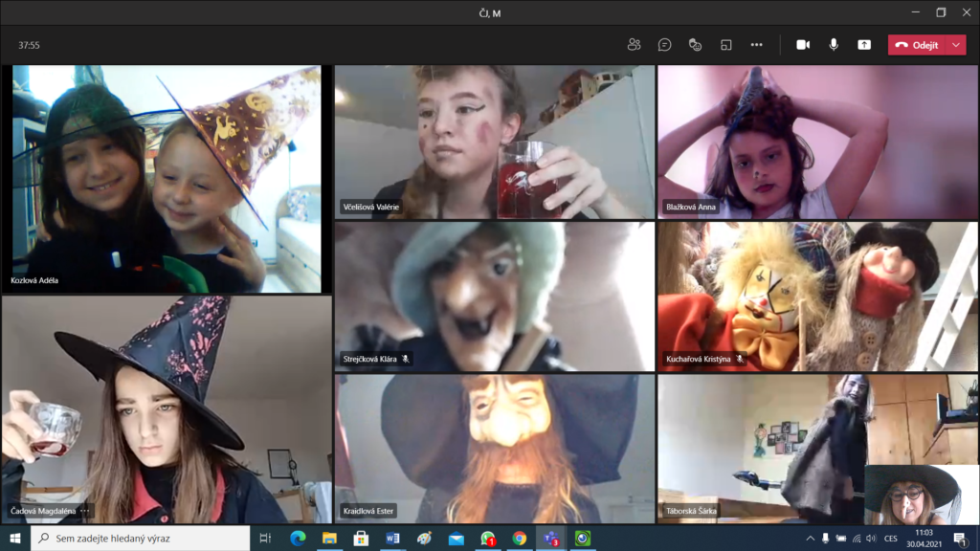The width and height of the screenshot is (980, 551).
Task: Open the meeting chat
Action: pos(664,45)
